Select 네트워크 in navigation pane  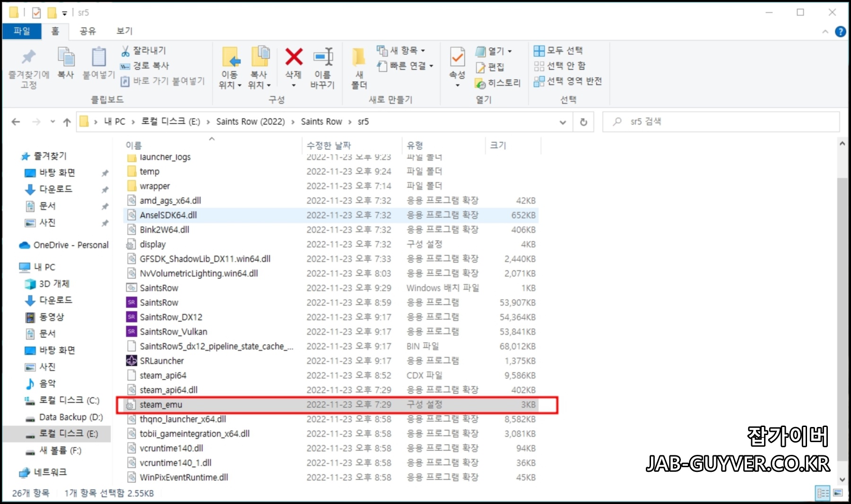(43, 472)
